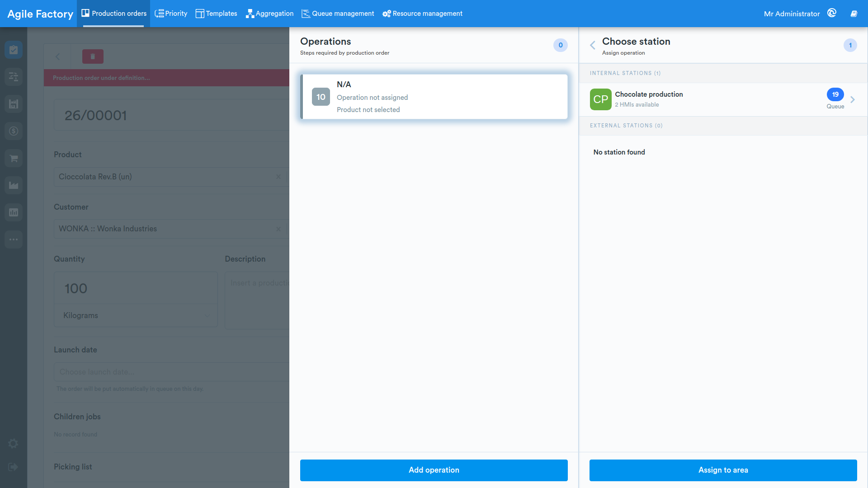Select the clipboard check sidebar icon

14,50
